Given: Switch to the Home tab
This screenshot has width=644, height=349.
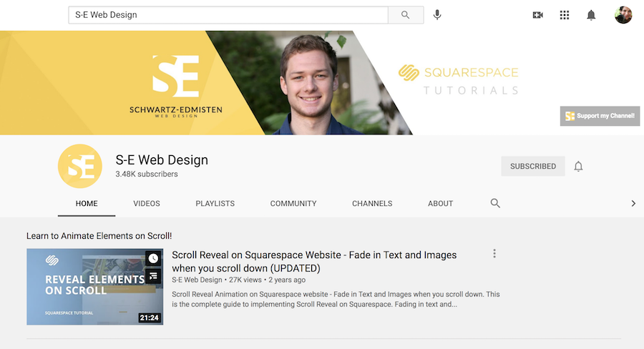Looking at the screenshot, I should [87, 204].
